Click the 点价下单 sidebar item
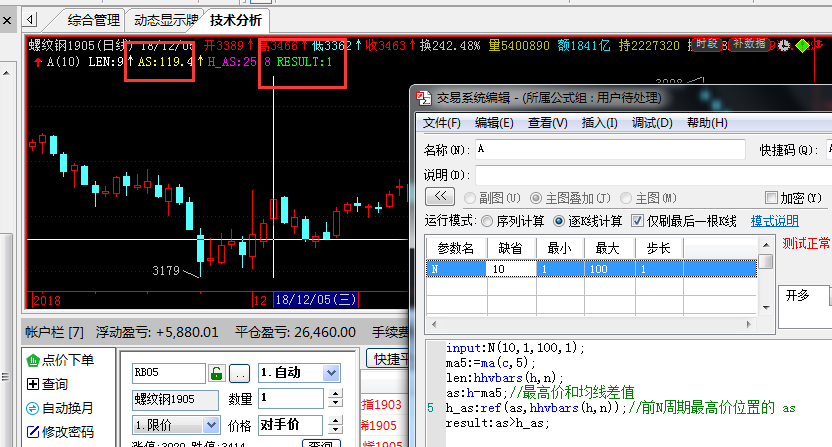The height and width of the screenshot is (447, 832). click(x=60, y=360)
